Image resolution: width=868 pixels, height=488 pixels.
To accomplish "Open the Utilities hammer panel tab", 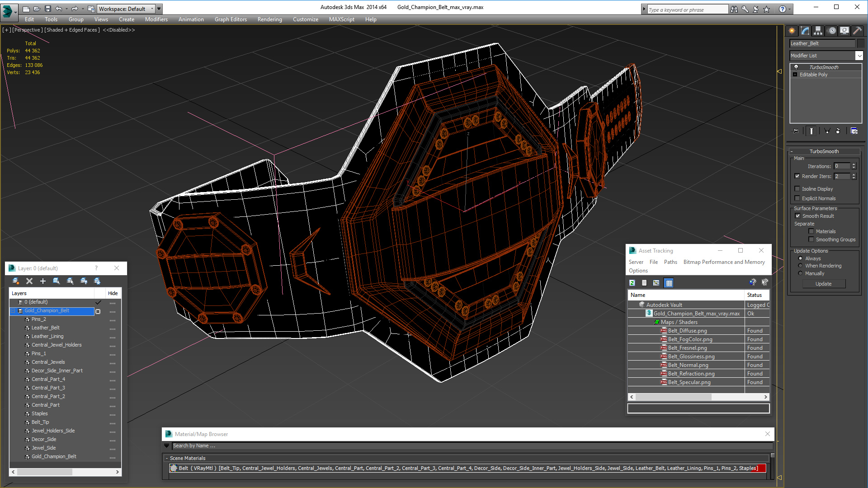I will [857, 31].
